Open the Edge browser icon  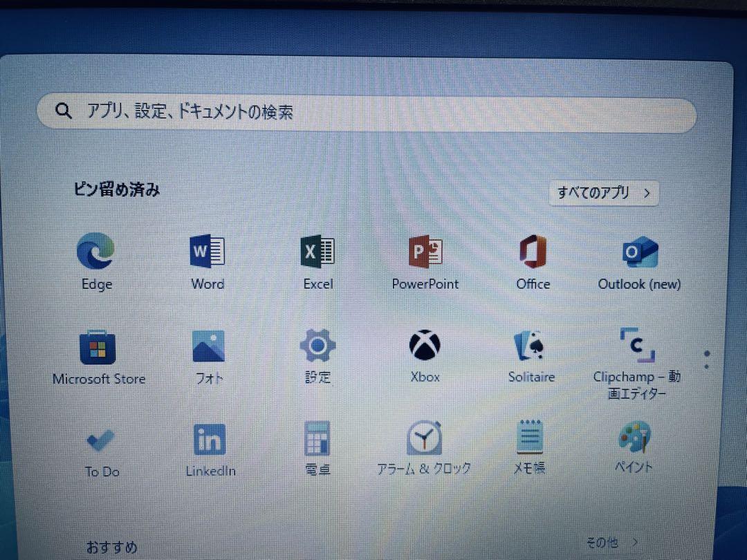[95, 252]
